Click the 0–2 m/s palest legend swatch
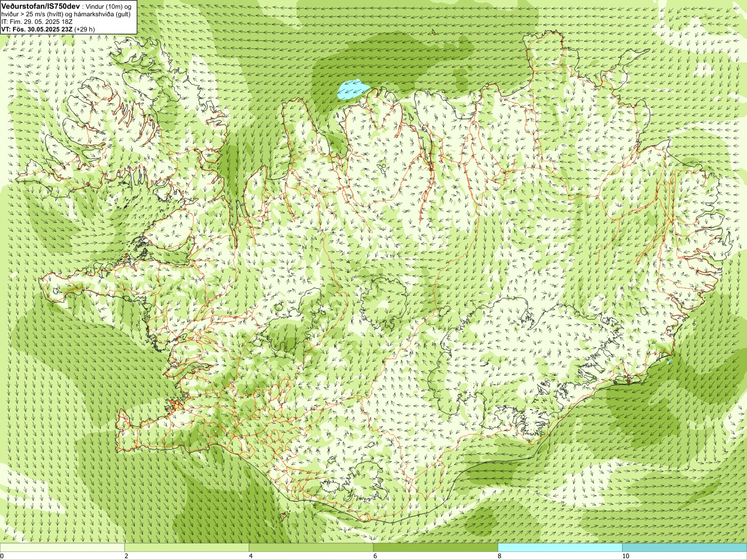 [x=62, y=548]
